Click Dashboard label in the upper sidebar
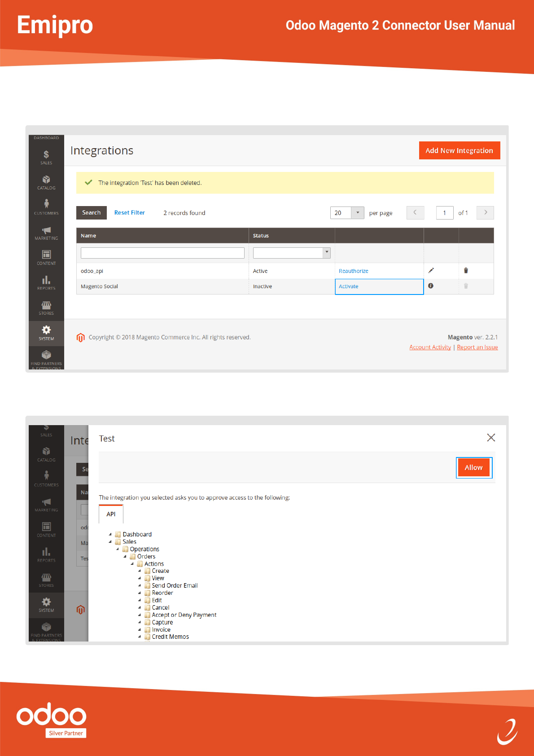 46,138
